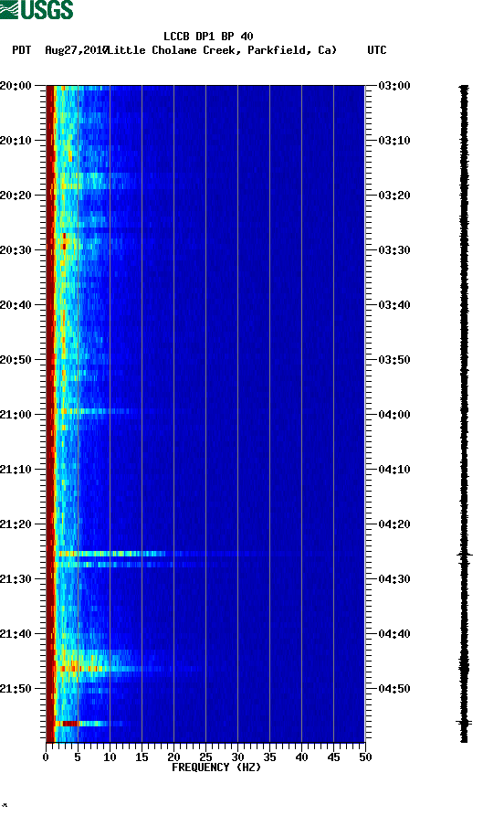
Task: Click the '10' frequency axis label
Action: 110,757
